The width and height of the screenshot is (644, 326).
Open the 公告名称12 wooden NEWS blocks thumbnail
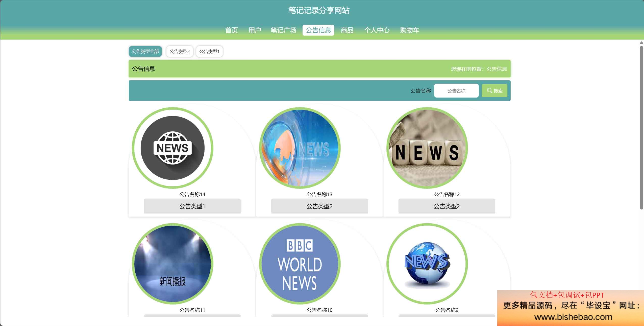(x=427, y=148)
